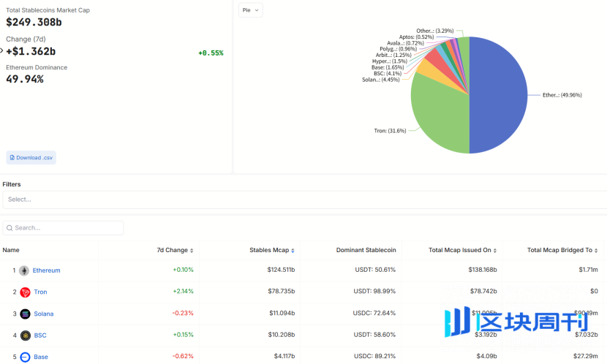The width and height of the screenshot is (607, 364).
Task: Click Tron's $78.735b stables mcap cell
Action: [282, 292]
